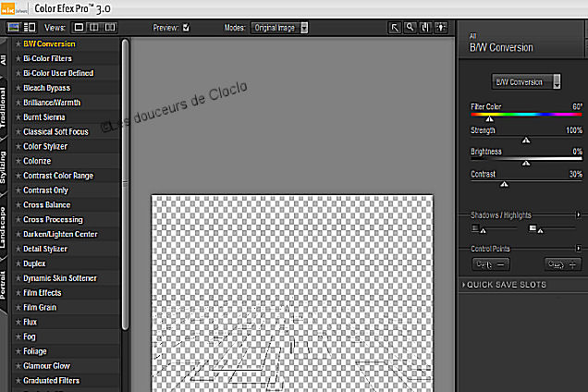Select the arrow pointer tool
This screenshot has height=392, width=588.
(x=395, y=28)
